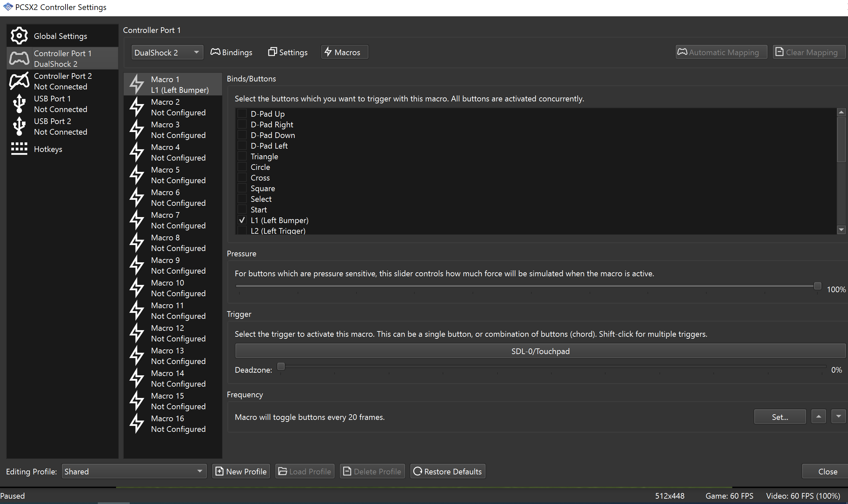Create a New Profile
848x504 pixels.
click(x=241, y=471)
